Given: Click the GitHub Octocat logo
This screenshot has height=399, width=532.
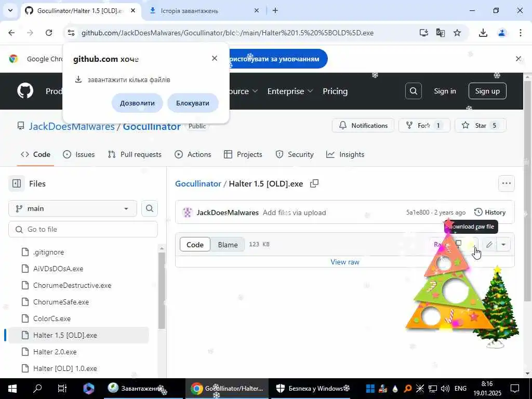Looking at the screenshot, I should pos(25,91).
